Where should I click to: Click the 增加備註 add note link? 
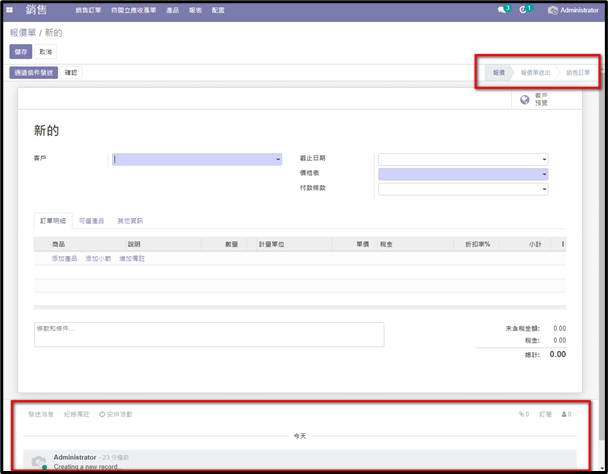[x=132, y=258]
